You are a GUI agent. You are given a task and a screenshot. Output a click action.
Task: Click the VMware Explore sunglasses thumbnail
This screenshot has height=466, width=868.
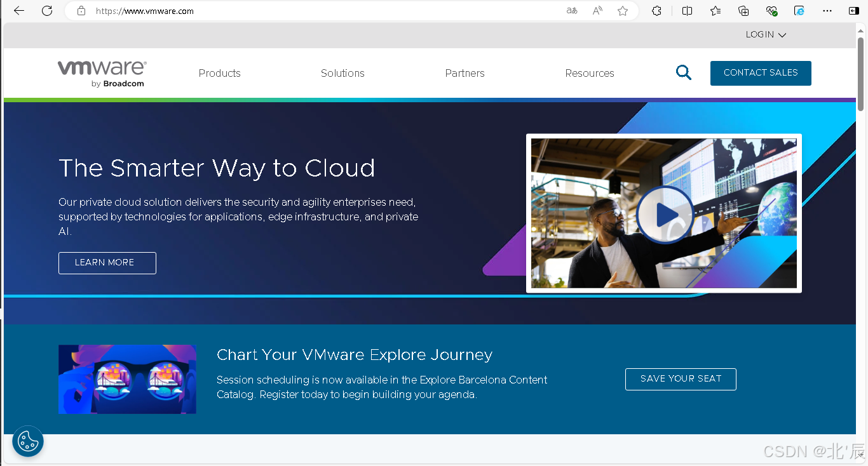tap(127, 379)
